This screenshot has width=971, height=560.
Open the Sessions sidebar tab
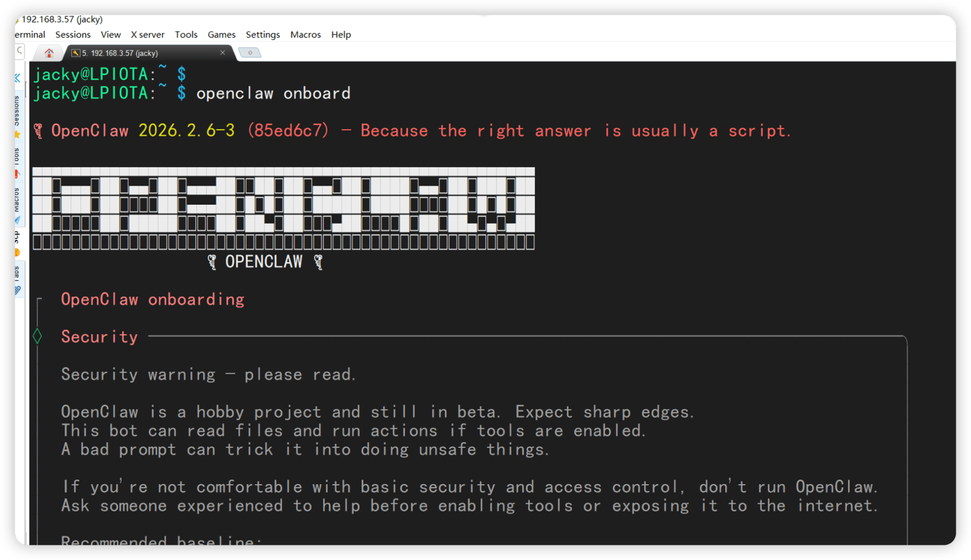point(17,110)
